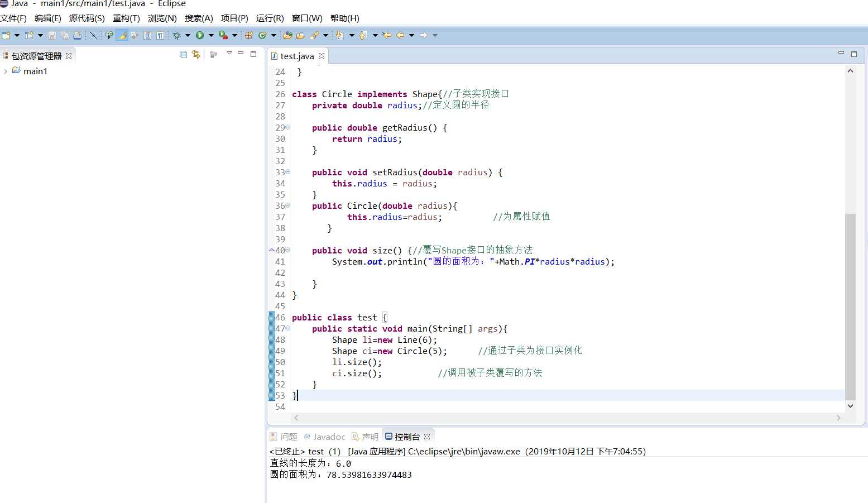Open the New Java Class dropdown arrow
This screenshot has width=868, height=503.
pos(274,35)
